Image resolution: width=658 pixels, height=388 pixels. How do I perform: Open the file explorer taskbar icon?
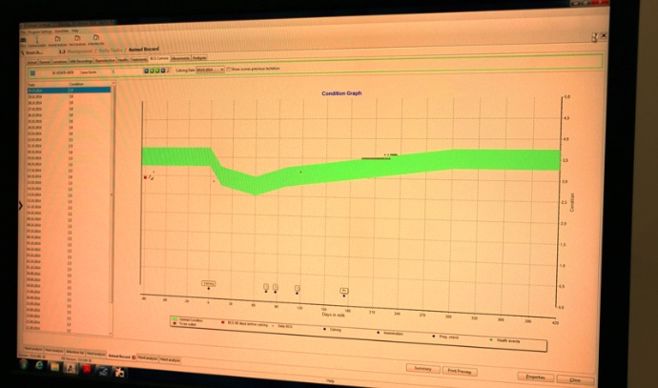(x=55, y=366)
